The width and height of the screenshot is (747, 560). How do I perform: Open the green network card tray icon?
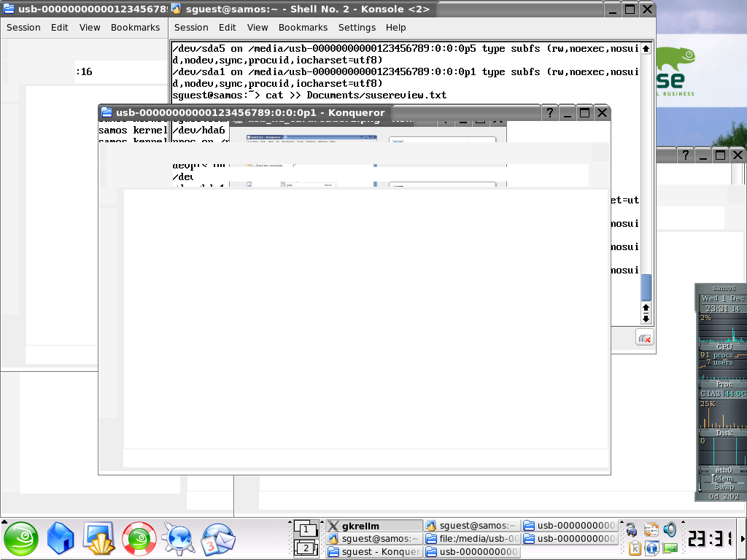click(x=670, y=548)
